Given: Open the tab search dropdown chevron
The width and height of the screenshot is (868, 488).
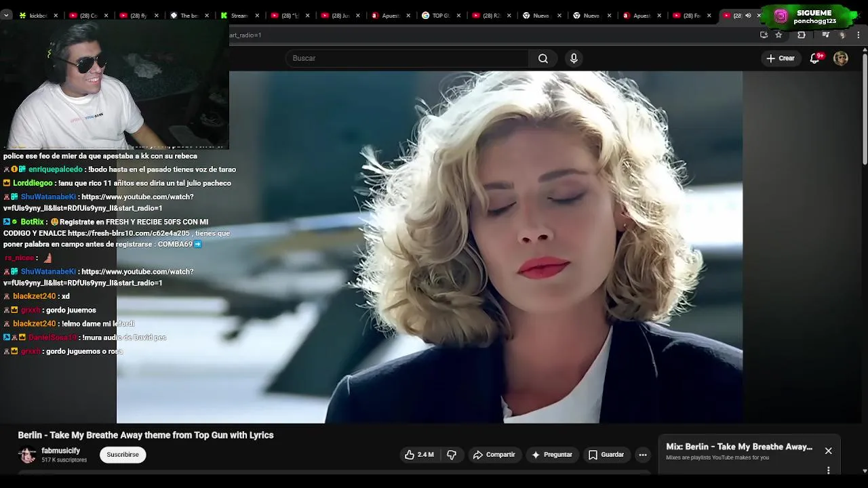Looking at the screenshot, I should point(6,15).
